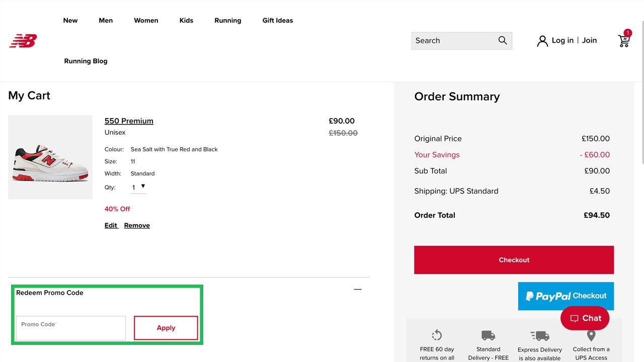
Task: Click the Promo Code input field
Action: [71, 328]
